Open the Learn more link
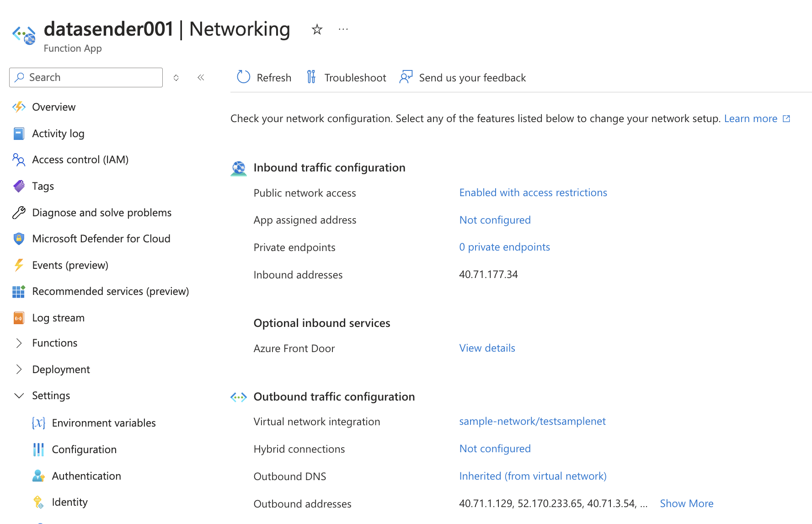 (751, 118)
